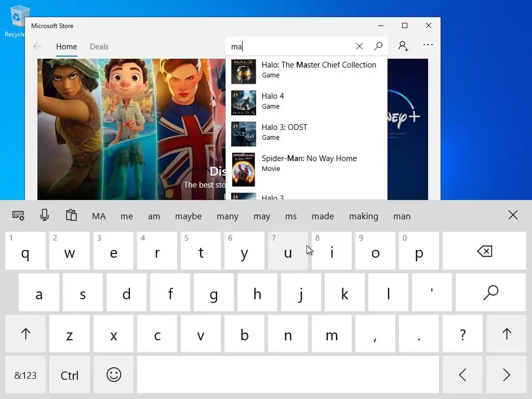The width and height of the screenshot is (532, 399).
Task: Tap the t key
Action: click(x=201, y=251)
